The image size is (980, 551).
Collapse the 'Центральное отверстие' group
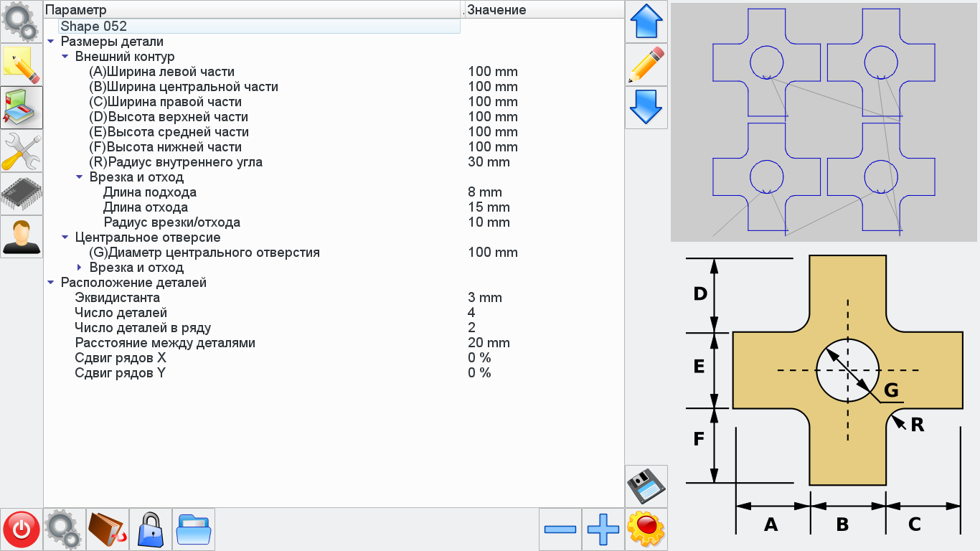click(x=65, y=237)
